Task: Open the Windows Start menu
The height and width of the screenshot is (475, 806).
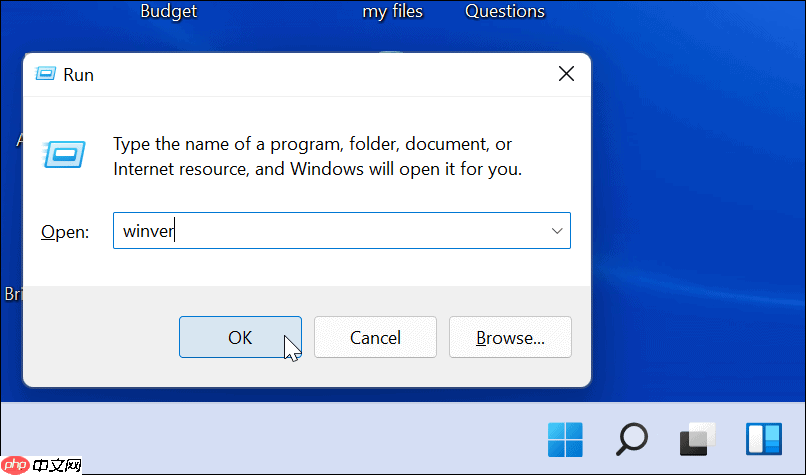Action: click(x=565, y=439)
